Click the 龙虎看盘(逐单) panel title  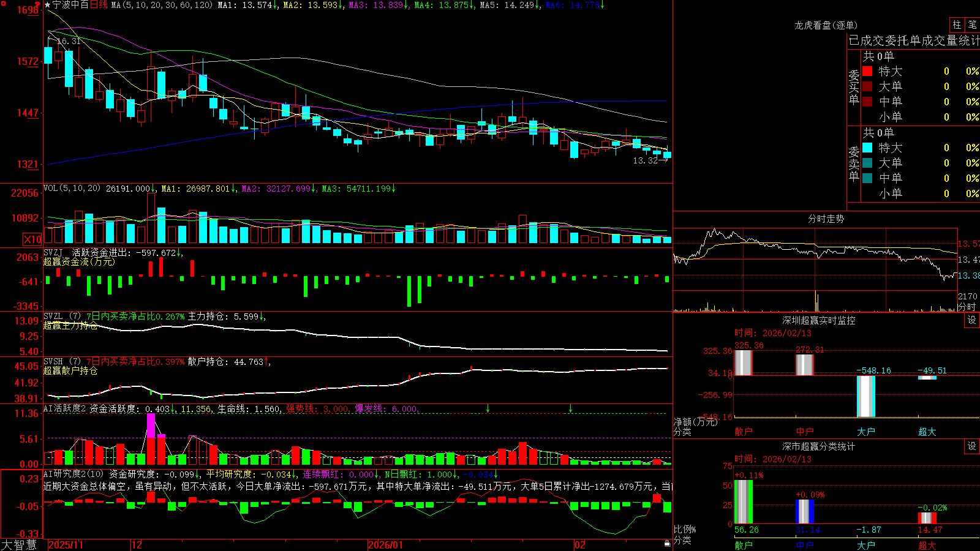pos(826,25)
